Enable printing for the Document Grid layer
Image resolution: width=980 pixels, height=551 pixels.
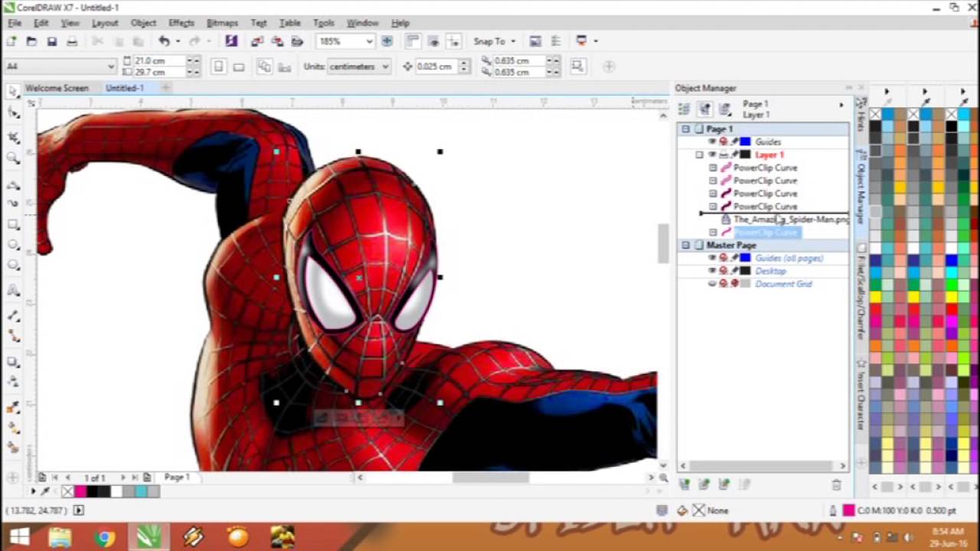(x=724, y=283)
